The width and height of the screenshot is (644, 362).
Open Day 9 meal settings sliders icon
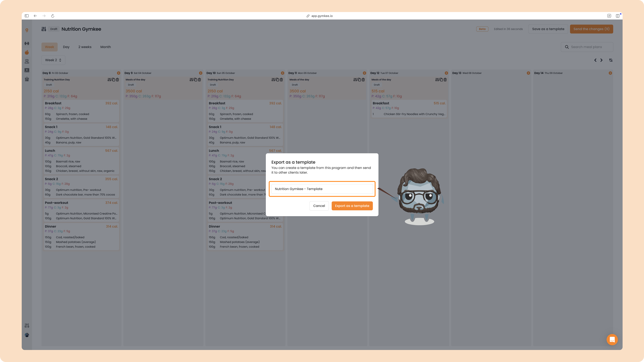(x=191, y=80)
